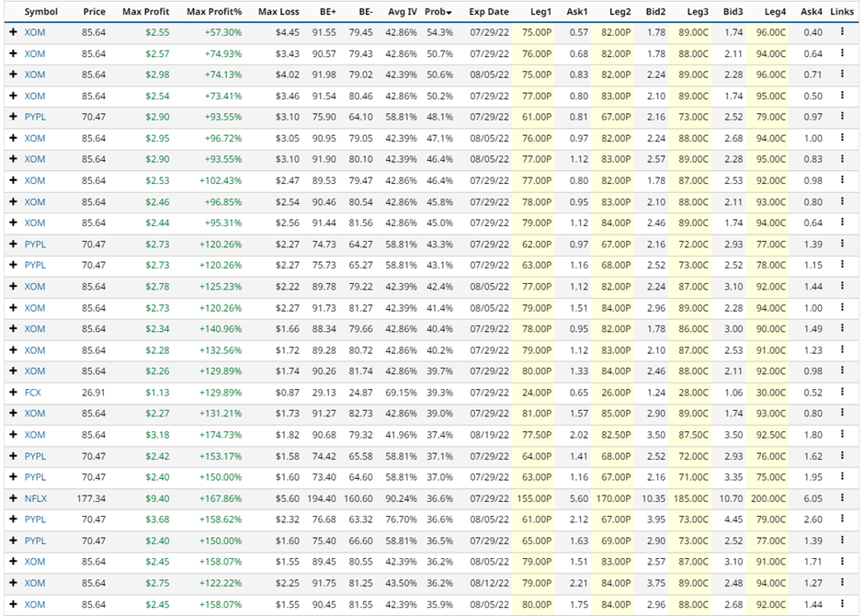This screenshot has width=864, height=616.
Task: Select the $0.87 max loss value
Action: pyautogui.click(x=288, y=393)
